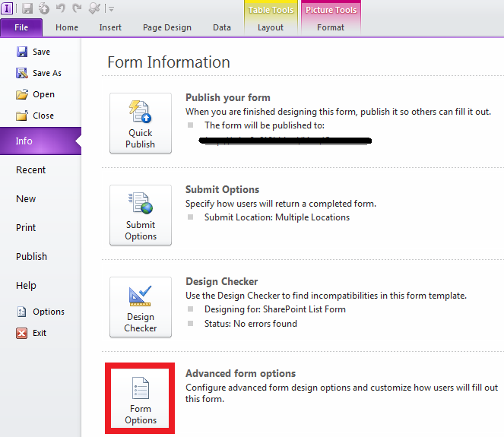The height and width of the screenshot is (437, 504).
Task: Click the Quick Publish button
Action: (x=141, y=123)
